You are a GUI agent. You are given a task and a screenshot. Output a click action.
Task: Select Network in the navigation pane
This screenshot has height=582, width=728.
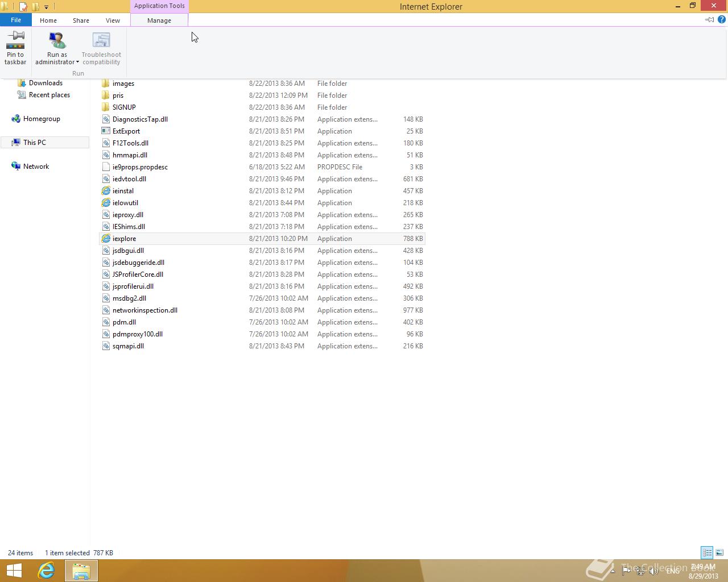click(x=36, y=167)
